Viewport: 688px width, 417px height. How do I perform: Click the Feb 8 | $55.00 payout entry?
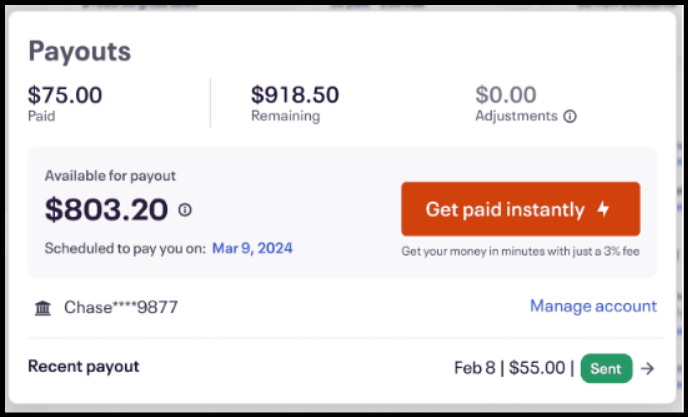pos(510,368)
